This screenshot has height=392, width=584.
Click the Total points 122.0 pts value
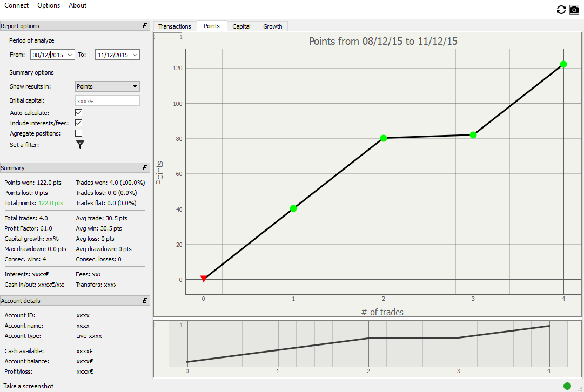click(x=51, y=203)
